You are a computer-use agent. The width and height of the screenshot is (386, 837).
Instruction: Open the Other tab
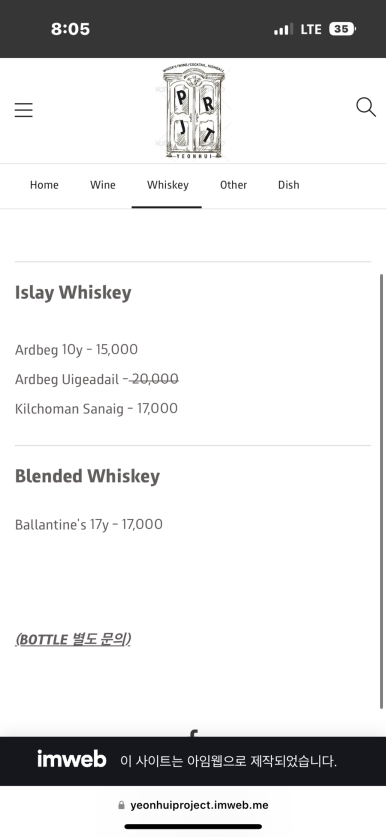pyautogui.click(x=233, y=185)
